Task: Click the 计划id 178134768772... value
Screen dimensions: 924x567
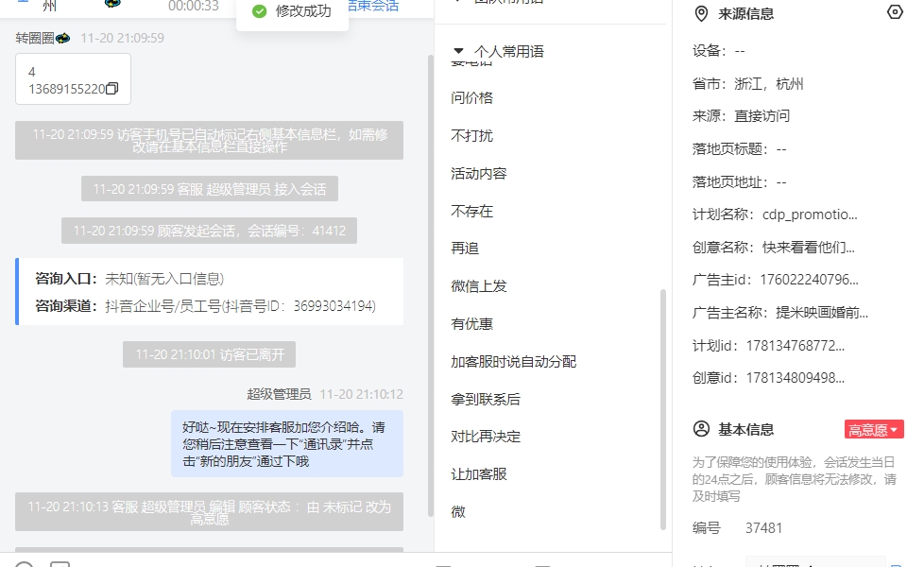Action: pos(796,345)
